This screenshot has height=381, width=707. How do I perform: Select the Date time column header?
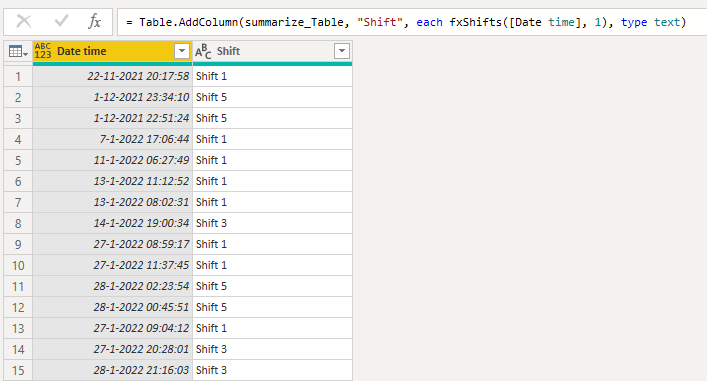pyautogui.click(x=112, y=51)
